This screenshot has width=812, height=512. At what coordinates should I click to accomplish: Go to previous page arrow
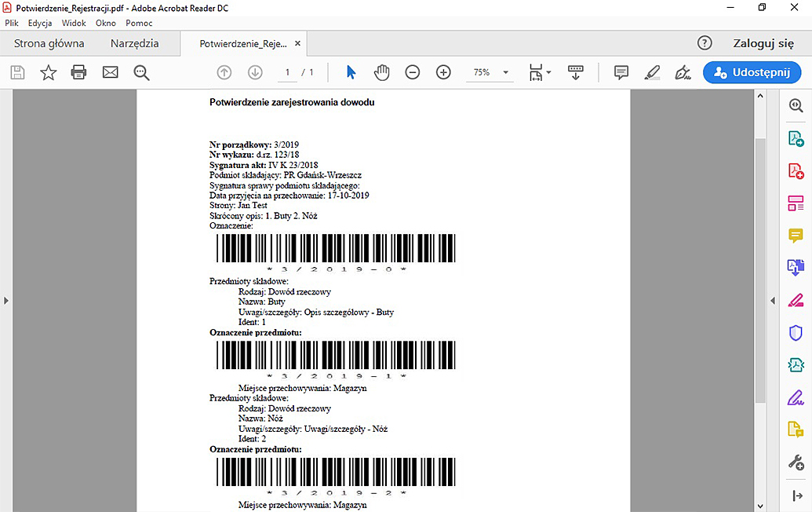pyautogui.click(x=224, y=72)
